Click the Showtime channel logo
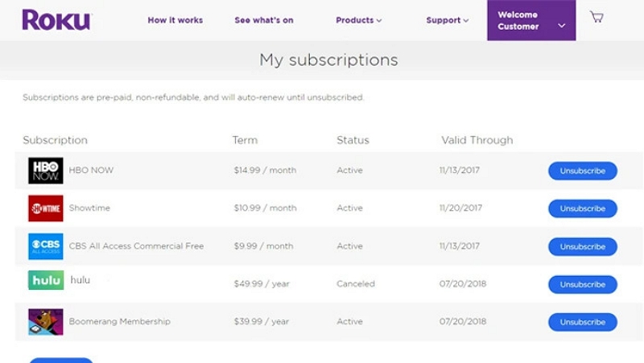 point(46,208)
